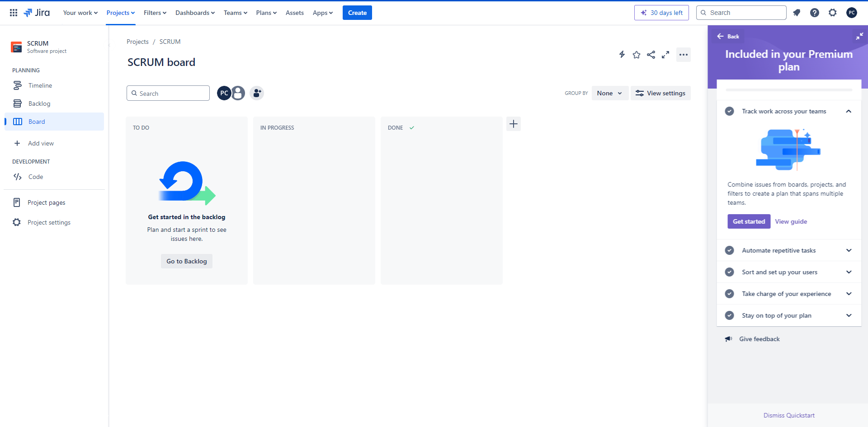Click the add people icon
This screenshot has width=868, height=427.
tap(257, 93)
